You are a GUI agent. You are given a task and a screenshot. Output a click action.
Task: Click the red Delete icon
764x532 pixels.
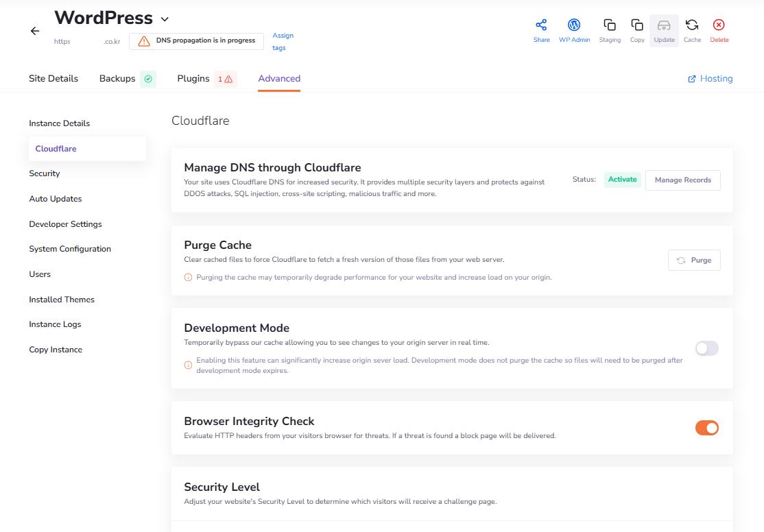(719, 25)
